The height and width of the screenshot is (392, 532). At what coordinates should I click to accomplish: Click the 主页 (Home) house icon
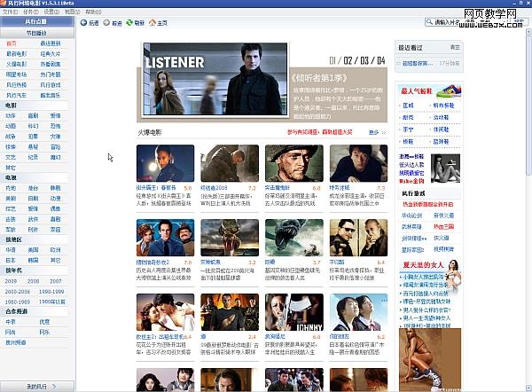click(x=151, y=23)
